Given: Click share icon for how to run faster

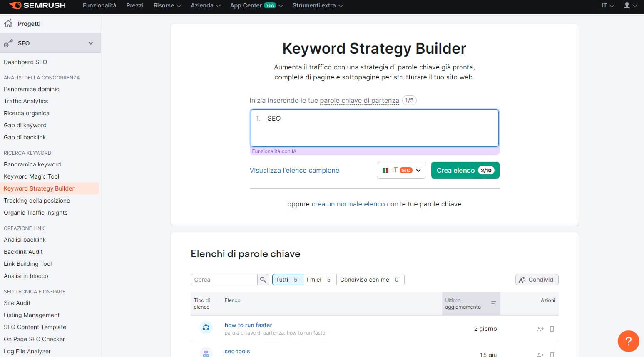Looking at the screenshot, I should pyautogui.click(x=540, y=329).
